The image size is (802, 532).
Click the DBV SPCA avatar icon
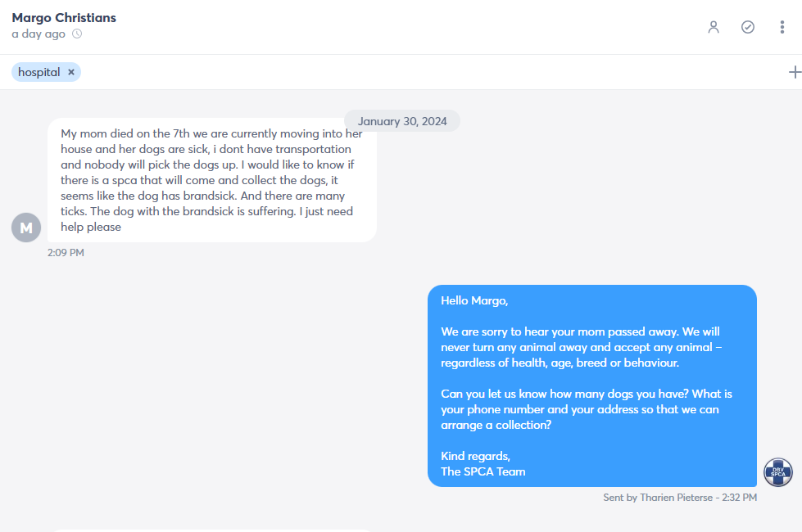[x=778, y=472]
